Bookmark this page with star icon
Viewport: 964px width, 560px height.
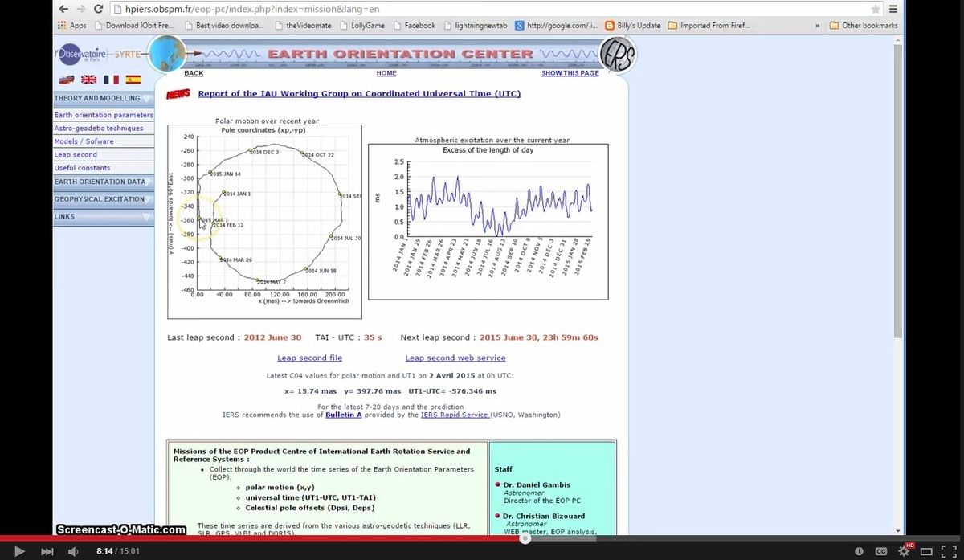tap(876, 10)
